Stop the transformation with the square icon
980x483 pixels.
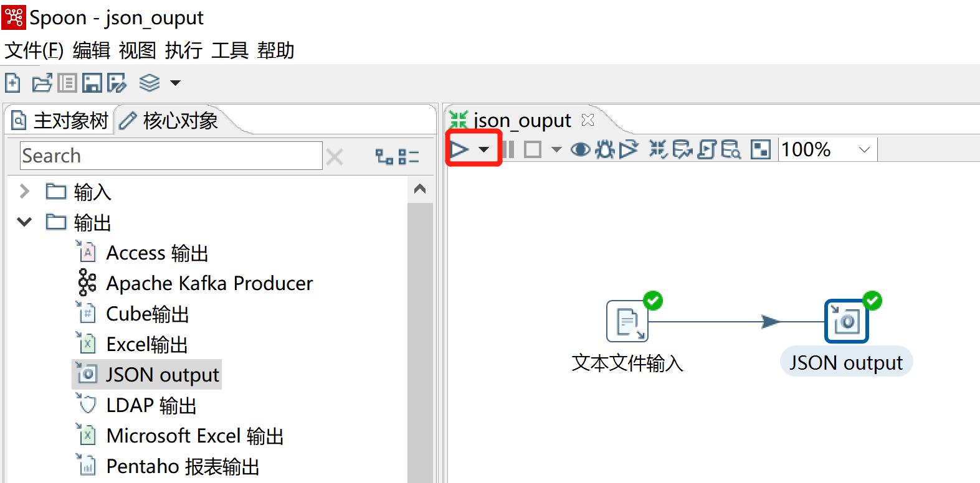coord(533,149)
